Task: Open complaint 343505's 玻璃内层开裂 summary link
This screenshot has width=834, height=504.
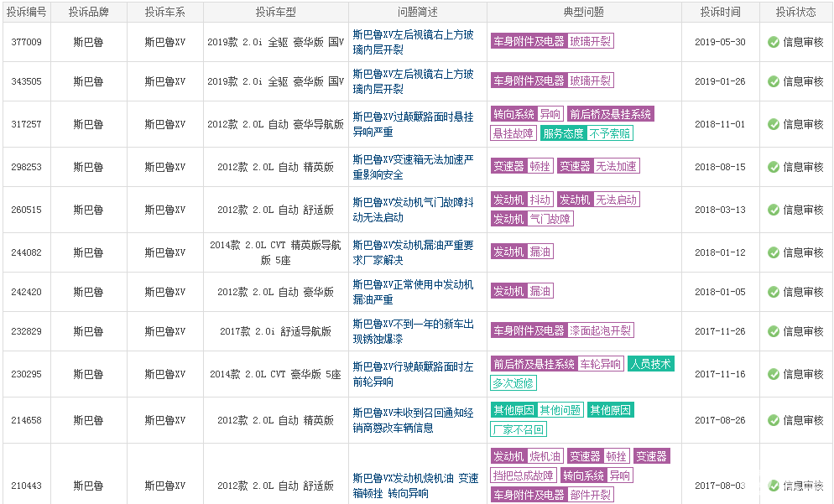Action: [x=414, y=81]
